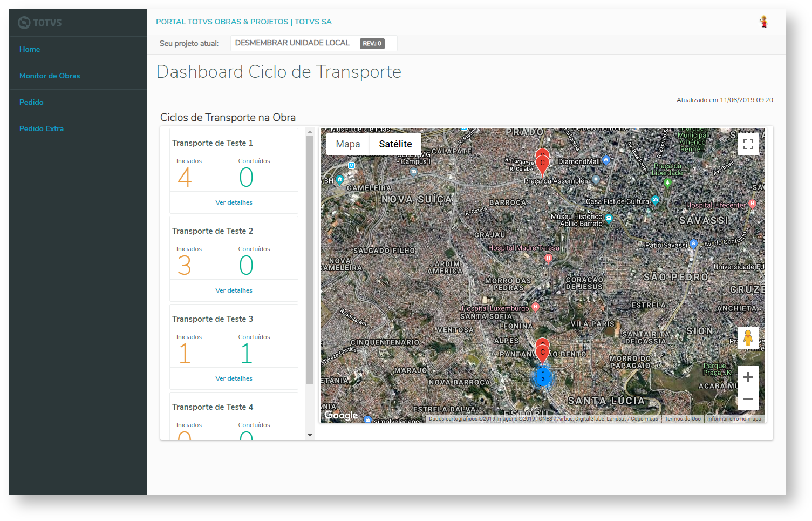Go to Home in the sidebar
812x521 pixels.
pos(30,49)
